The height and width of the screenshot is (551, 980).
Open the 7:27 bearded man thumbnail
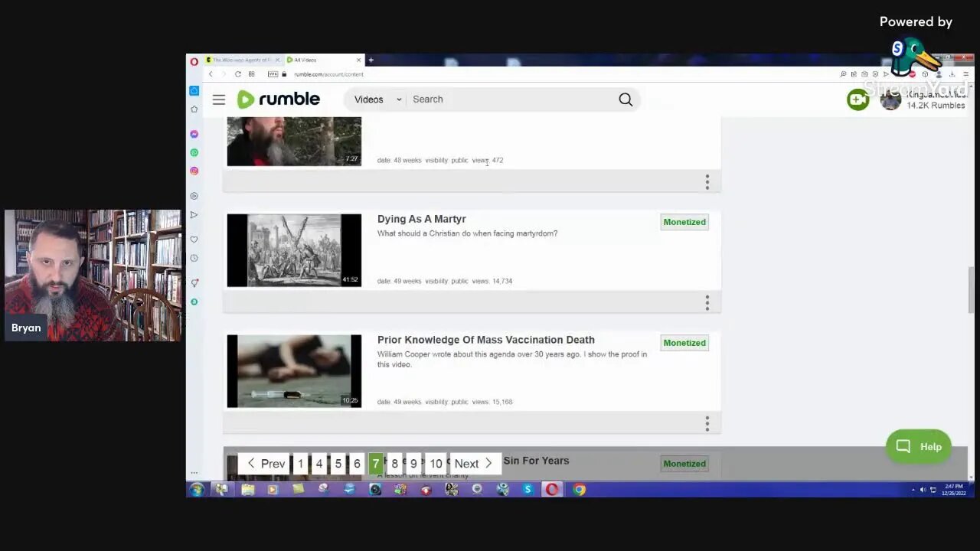294,142
